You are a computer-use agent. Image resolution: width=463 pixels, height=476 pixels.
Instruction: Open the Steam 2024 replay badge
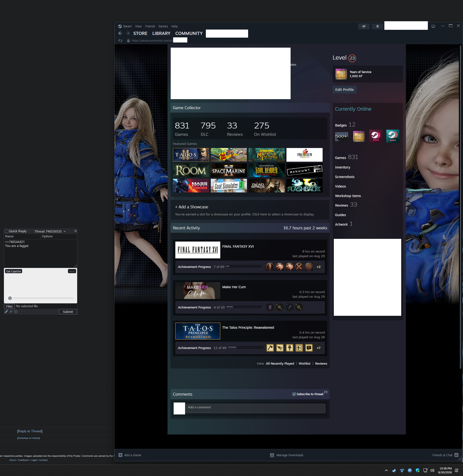[x=393, y=136]
